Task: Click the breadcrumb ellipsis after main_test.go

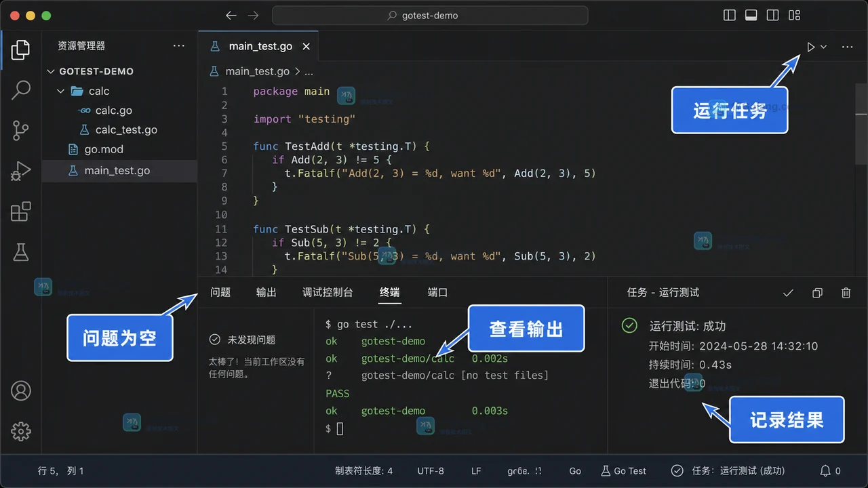Action: (x=309, y=71)
